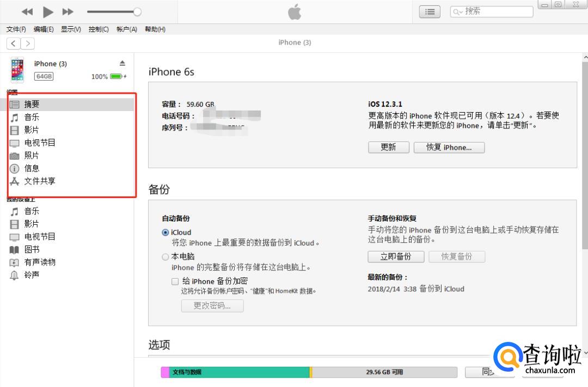Image resolution: width=588 pixels, height=387 pixels.
Task: Click the 信息 info icon
Action: tap(14, 169)
